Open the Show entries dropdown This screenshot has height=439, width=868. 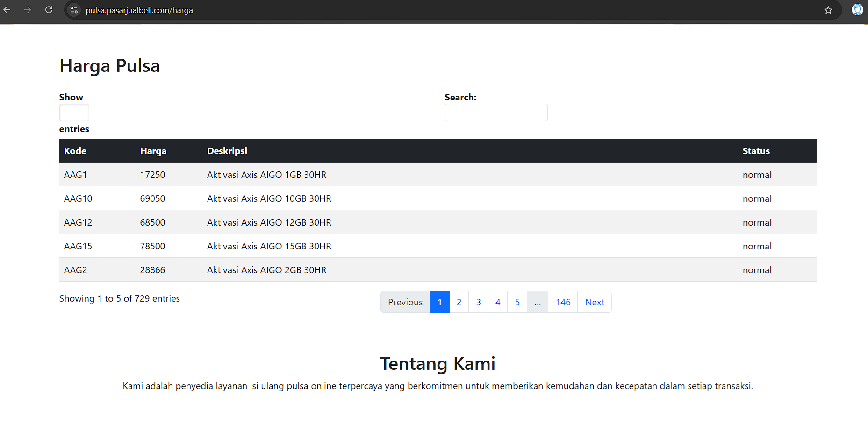tap(74, 113)
